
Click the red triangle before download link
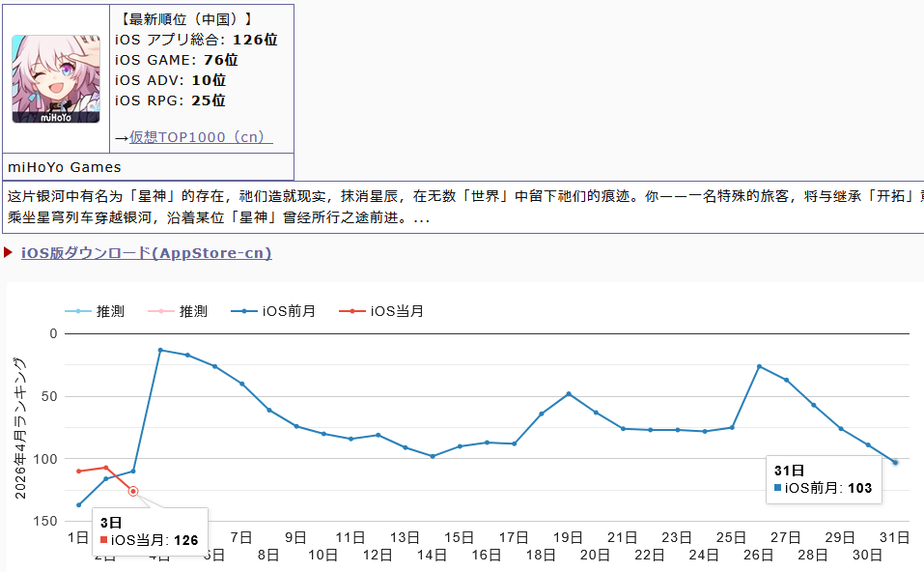[9, 252]
